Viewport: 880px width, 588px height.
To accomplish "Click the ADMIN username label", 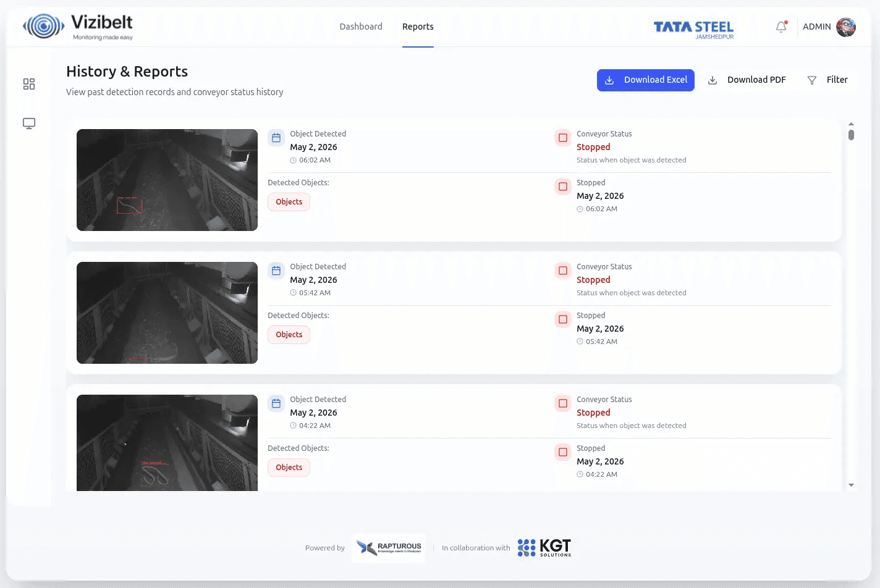I will (x=816, y=27).
